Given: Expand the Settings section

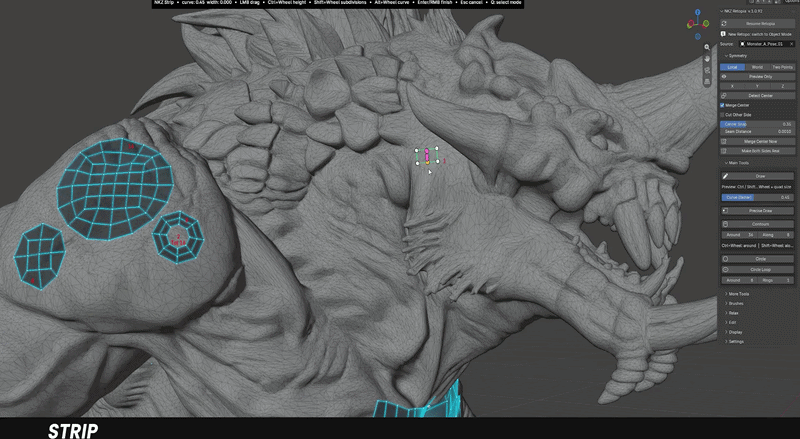Looking at the screenshot, I should point(735,342).
